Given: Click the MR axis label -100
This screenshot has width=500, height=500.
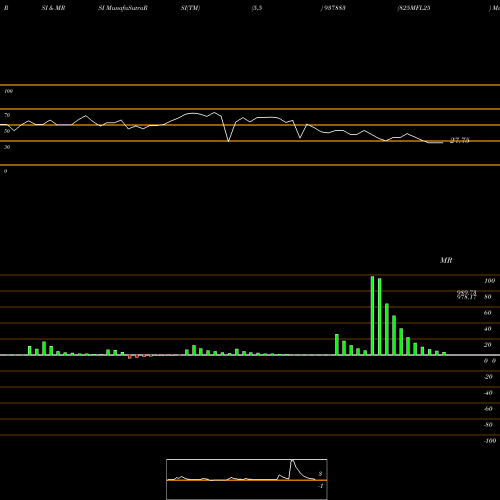Looking at the screenshot, I should coord(490,441).
